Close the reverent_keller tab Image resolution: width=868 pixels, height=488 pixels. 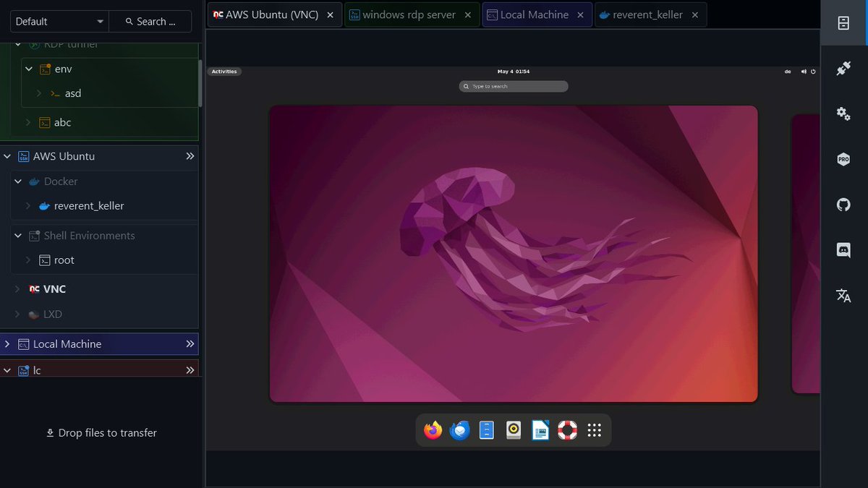tap(695, 14)
